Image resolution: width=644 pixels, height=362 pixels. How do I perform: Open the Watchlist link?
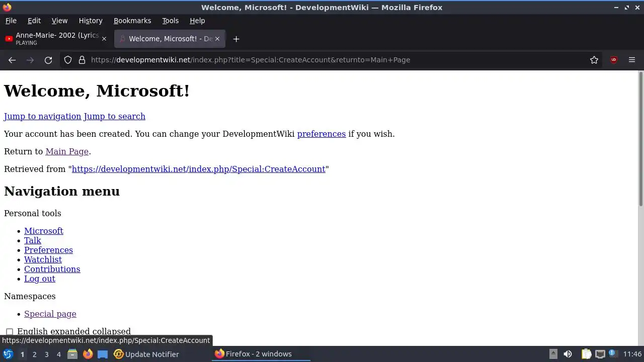43,259
